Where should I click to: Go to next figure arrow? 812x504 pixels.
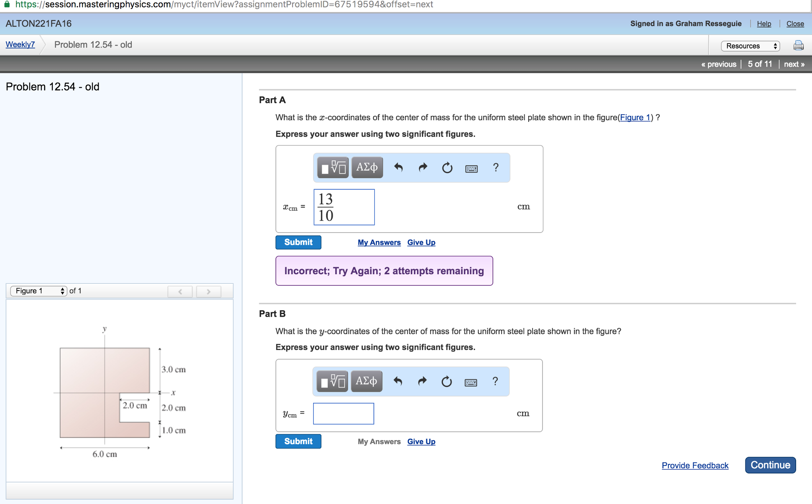tap(209, 291)
